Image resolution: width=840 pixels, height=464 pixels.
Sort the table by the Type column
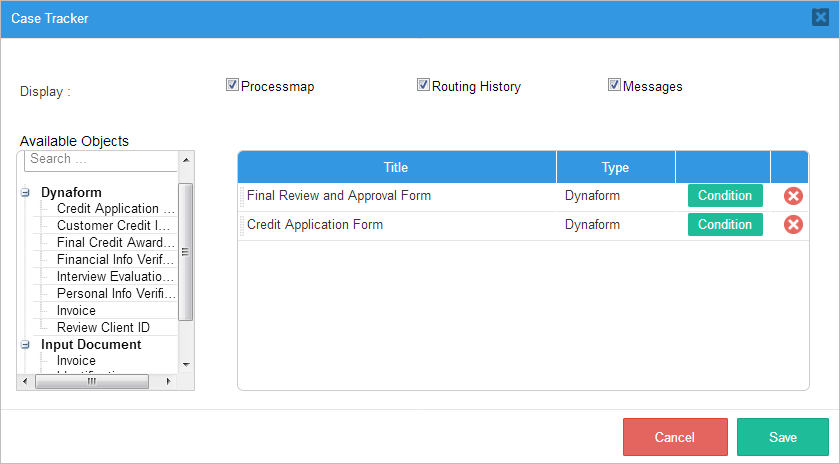click(615, 167)
